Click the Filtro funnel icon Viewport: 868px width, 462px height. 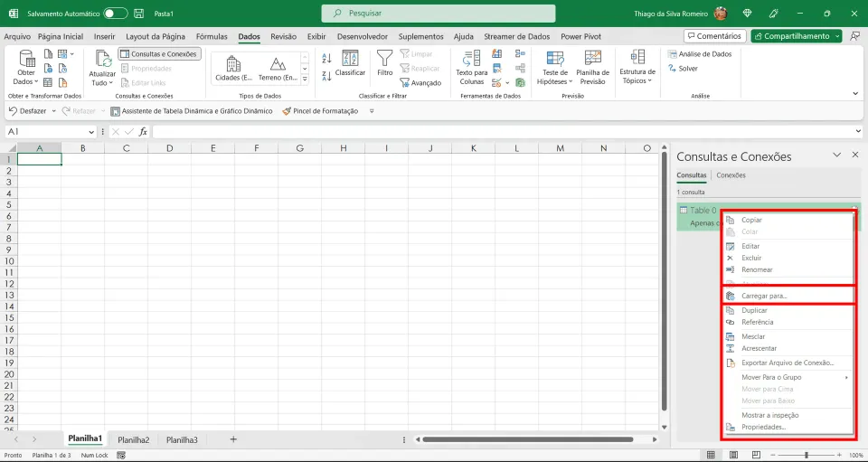(x=385, y=59)
